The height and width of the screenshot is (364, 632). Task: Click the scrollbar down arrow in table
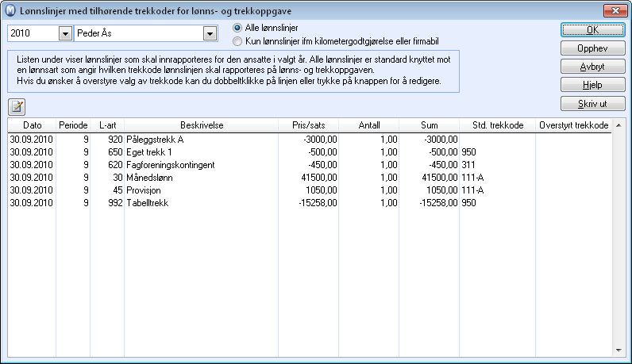pyautogui.click(x=619, y=351)
